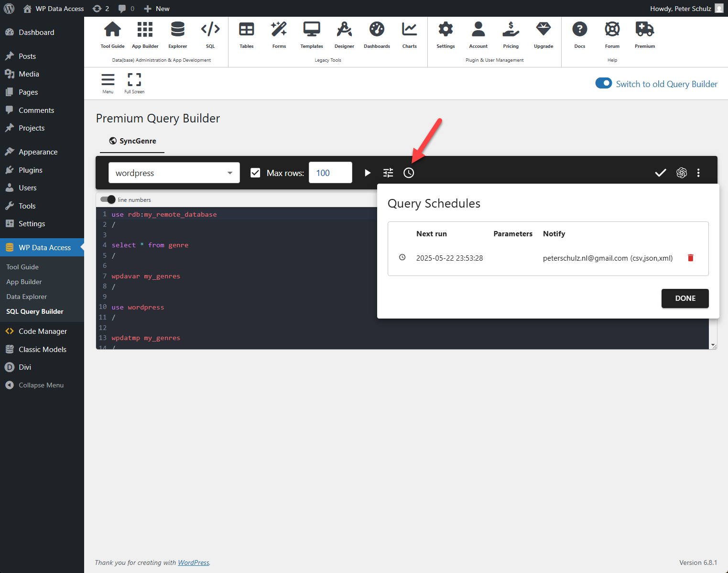Image resolution: width=728 pixels, height=573 pixels.
Task: Open the Tool Guide home icon
Action: click(112, 30)
